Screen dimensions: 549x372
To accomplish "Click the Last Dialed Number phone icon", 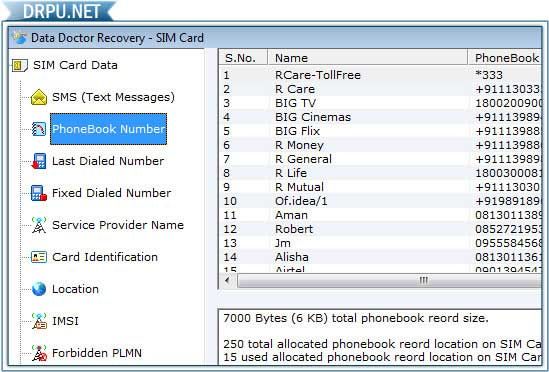I will pos(39,161).
